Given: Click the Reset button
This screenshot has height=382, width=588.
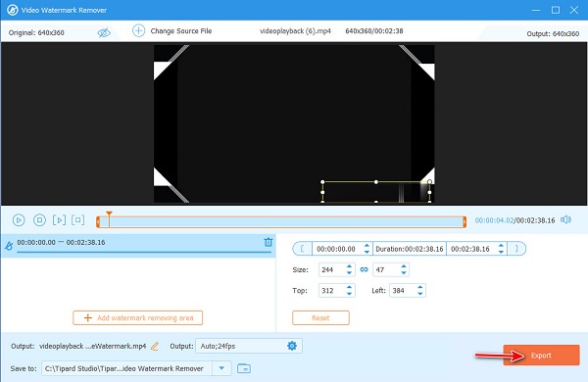Looking at the screenshot, I should [x=320, y=318].
